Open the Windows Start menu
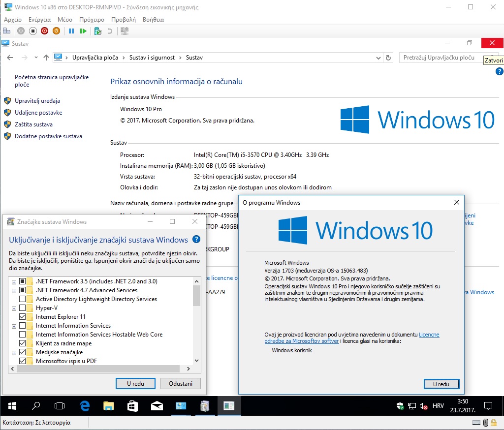The image size is (504, 430). [x=12, y=406]
